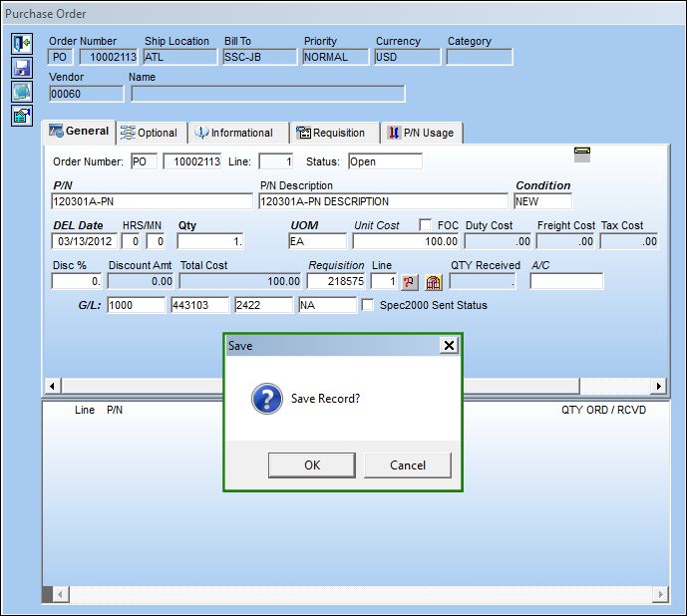Click the empty Category field

click(480, 57)
